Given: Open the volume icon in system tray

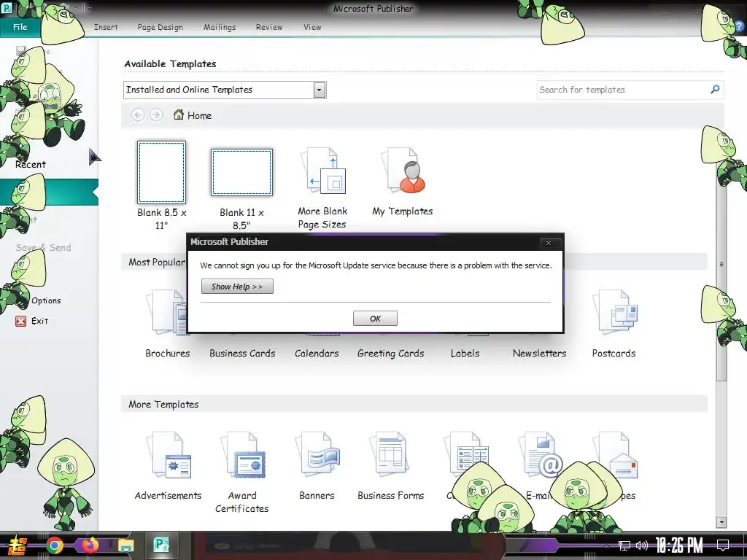Looking at the screenshot, I should [642, 545].
